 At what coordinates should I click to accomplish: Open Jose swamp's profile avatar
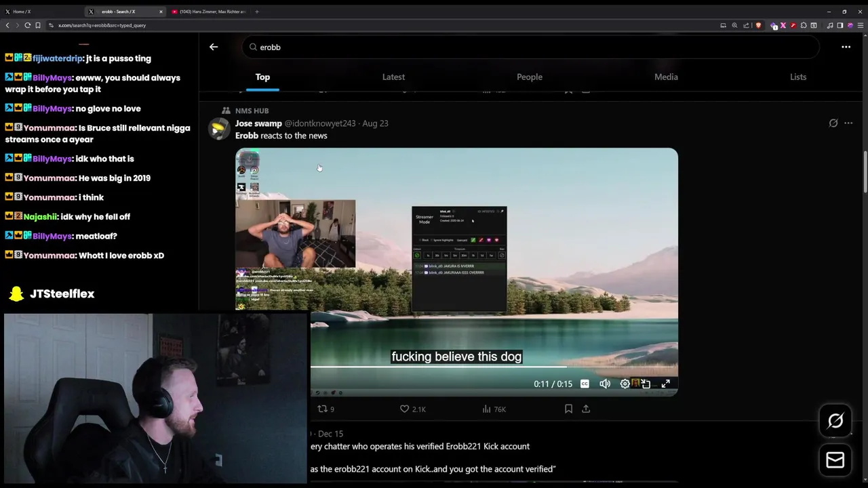pos(219,128)
